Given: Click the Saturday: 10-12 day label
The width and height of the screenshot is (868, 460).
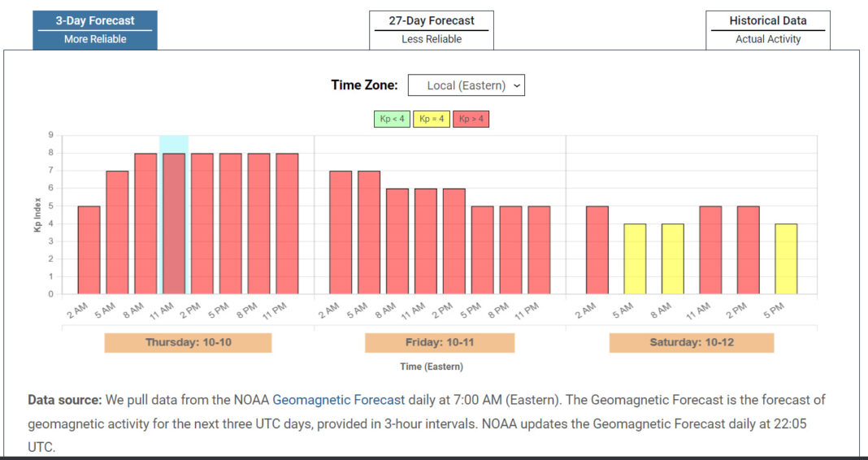Looking at the screenshot, I should (x=691, y=342).
